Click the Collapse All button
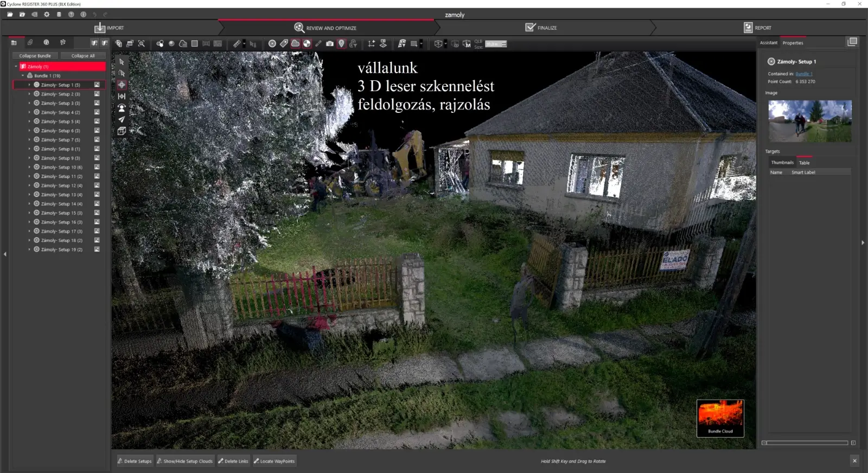The width and height of the screenshot is (868, 473). coord(83,56)
